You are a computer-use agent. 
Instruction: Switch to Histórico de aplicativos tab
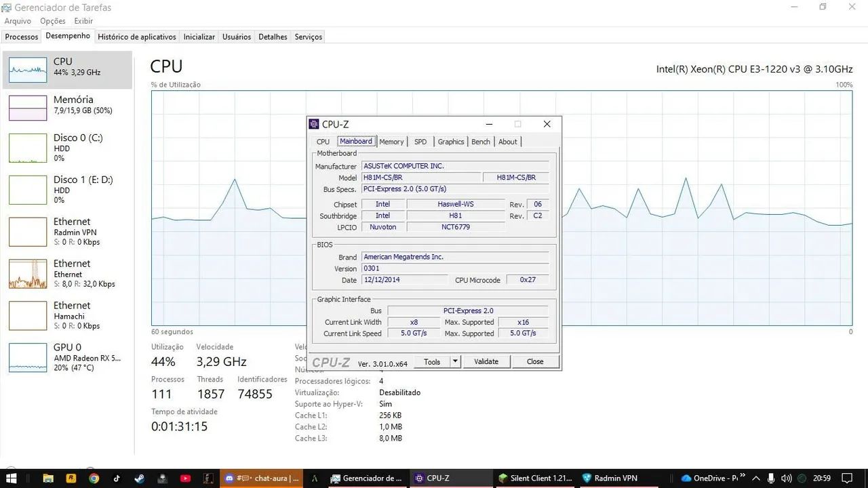point(137,37)
